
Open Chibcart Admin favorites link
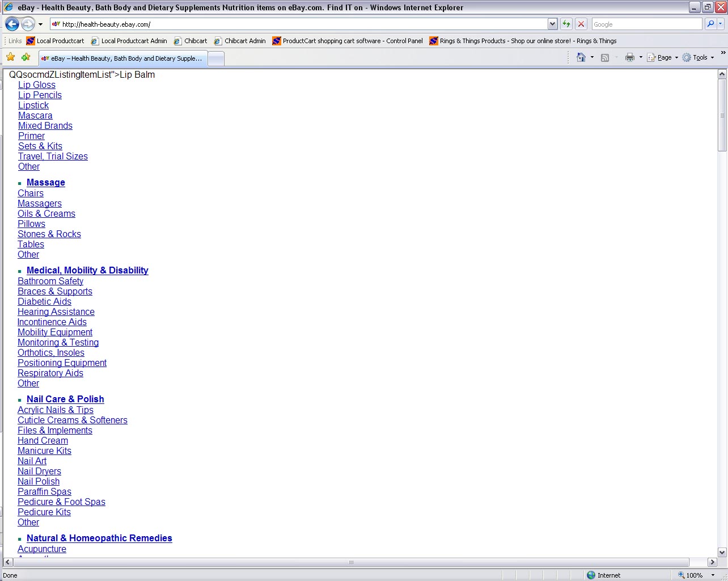click(x=240, y=41)
